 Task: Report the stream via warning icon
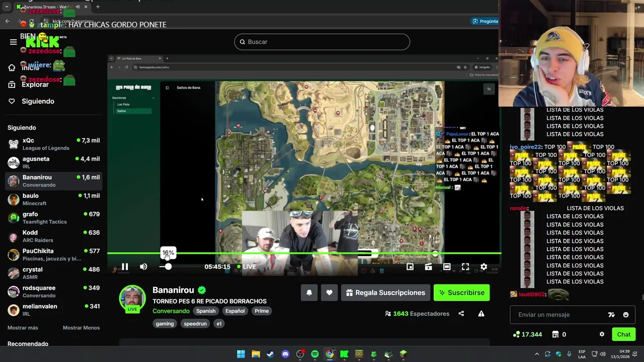click(x=481, y=314)
